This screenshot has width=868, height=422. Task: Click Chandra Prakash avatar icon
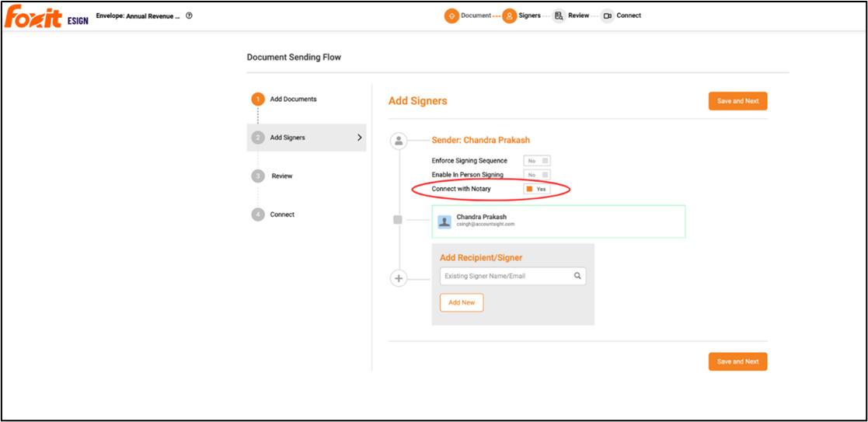coord(444,222)
